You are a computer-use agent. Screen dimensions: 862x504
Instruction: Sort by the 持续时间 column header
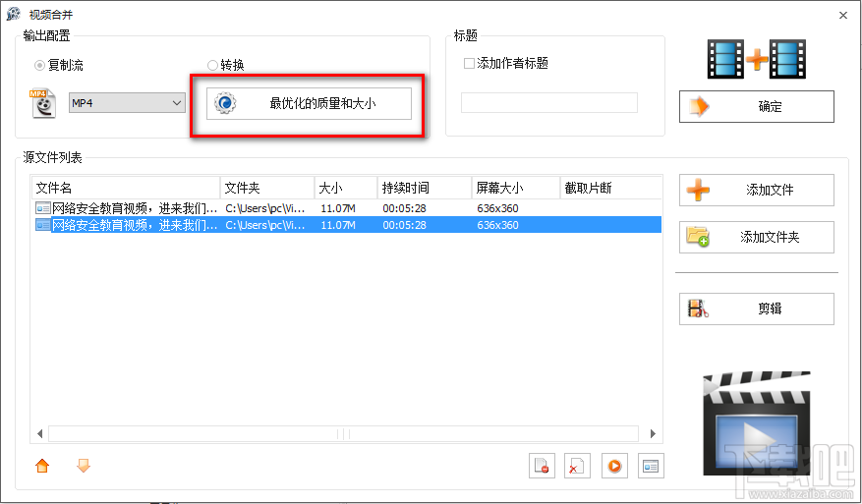pos(425,188)
